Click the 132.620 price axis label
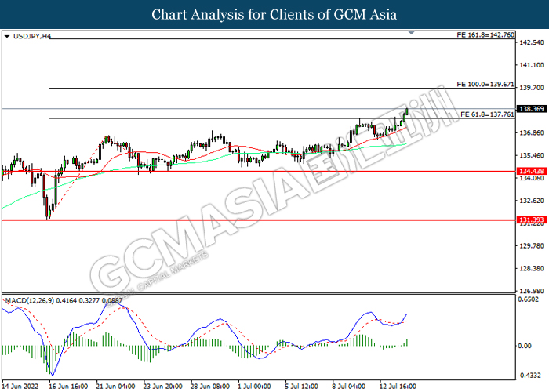This screenshot has height=392, width=549. (532, 201)
